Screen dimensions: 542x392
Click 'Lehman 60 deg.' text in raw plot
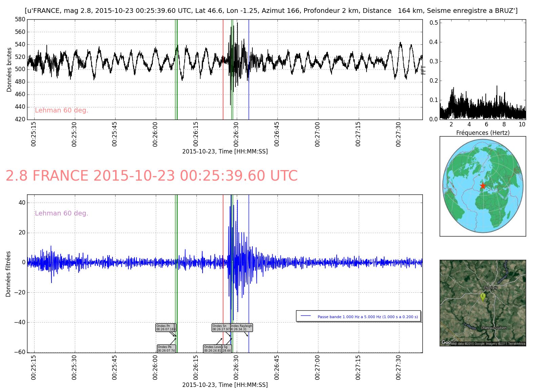pos(61,110)
